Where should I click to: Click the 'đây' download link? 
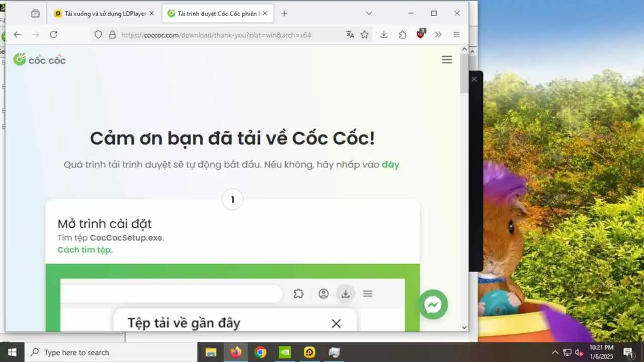(390, 164)
